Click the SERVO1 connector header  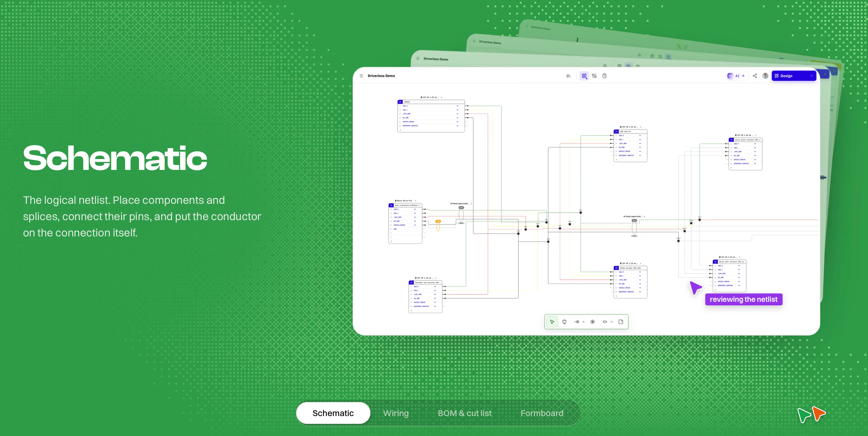pyautogui.click(x=431, y=102)
